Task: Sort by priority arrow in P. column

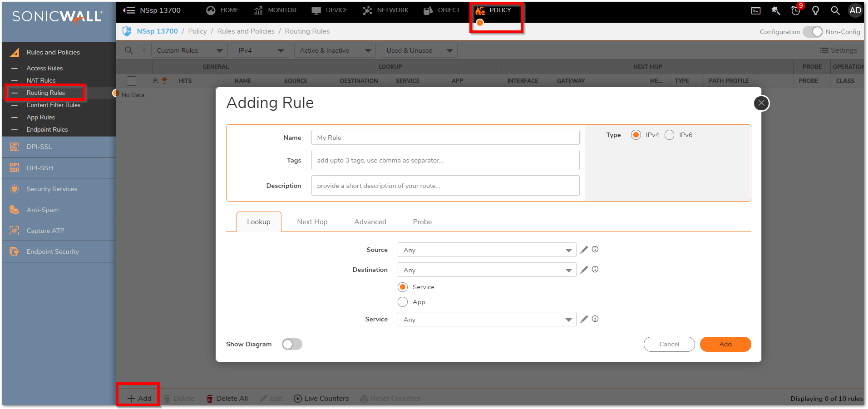Action: [x=164, y=80]
